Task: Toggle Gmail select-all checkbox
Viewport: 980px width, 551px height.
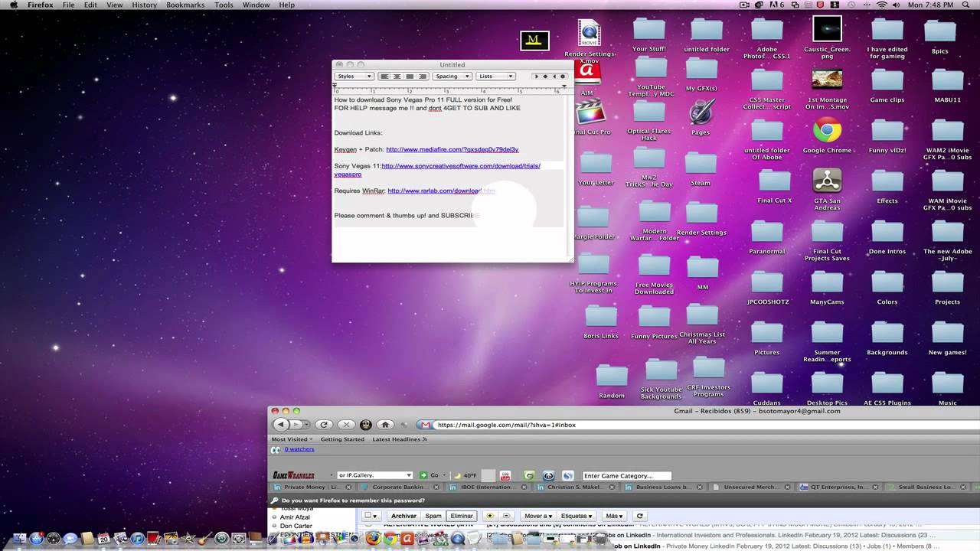Action: point(369,516)
